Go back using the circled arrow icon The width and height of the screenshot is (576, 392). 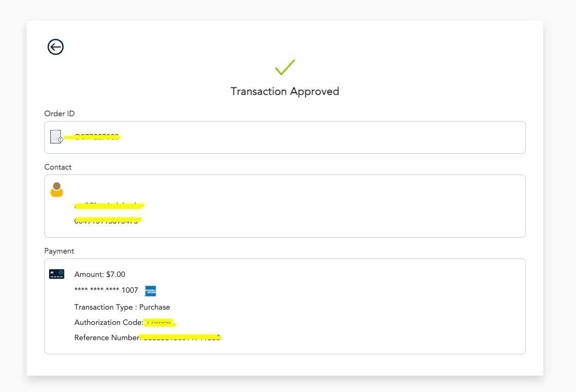[56, 47]
